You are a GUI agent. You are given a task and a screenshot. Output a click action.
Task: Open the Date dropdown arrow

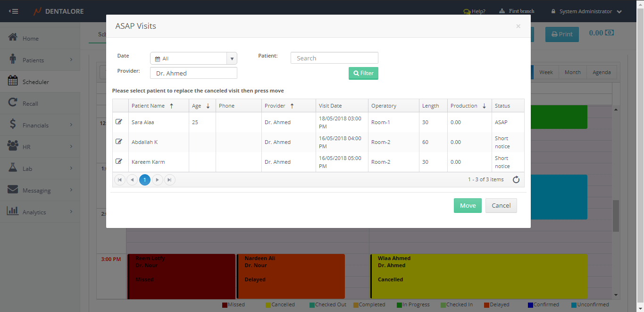click(x=232, y=59)
